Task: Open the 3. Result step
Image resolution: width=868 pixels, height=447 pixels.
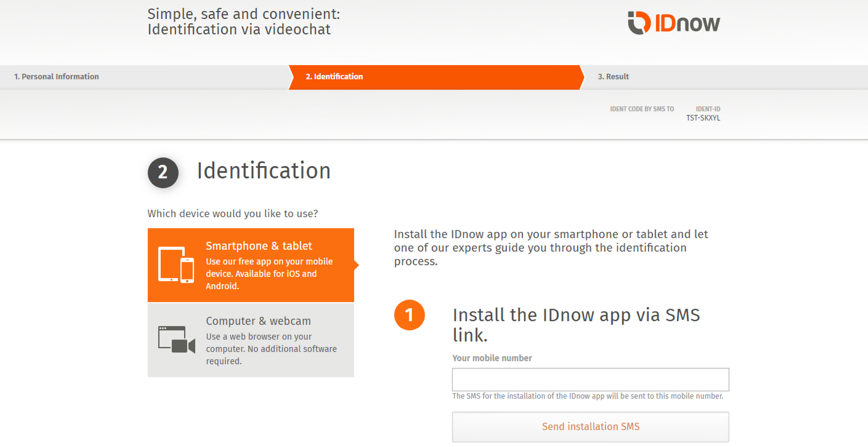Action: pyautogui.click(x=613, y=77)
